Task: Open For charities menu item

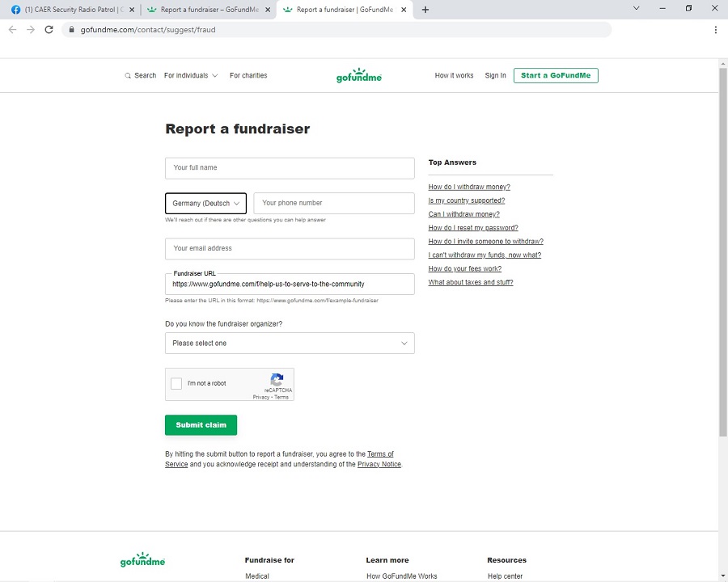Action: pyautogui.click(x=248, y=76)
